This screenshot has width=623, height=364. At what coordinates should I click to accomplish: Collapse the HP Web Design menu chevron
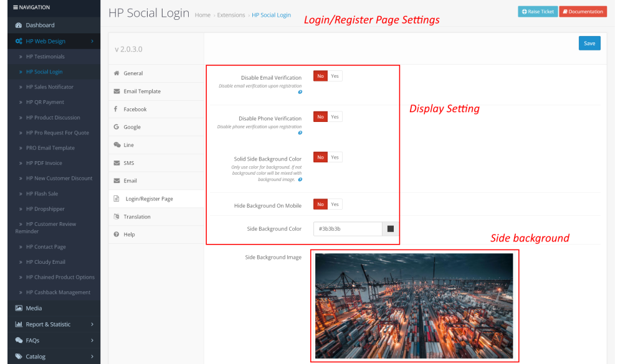[92, 41]
